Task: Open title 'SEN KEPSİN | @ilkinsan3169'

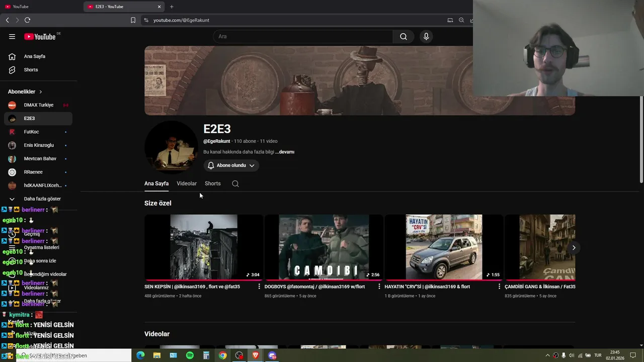Action: pos(192,287)
